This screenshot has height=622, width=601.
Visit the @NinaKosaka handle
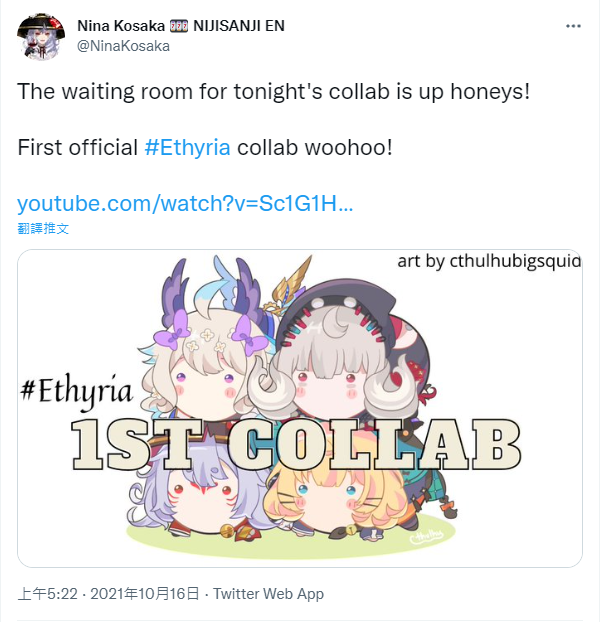[x=123, y=46]
